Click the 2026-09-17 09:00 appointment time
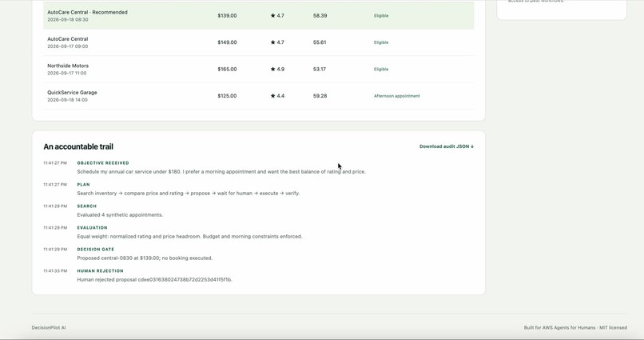Viewport: 644px width, 340px height. [x=67, y=46]
